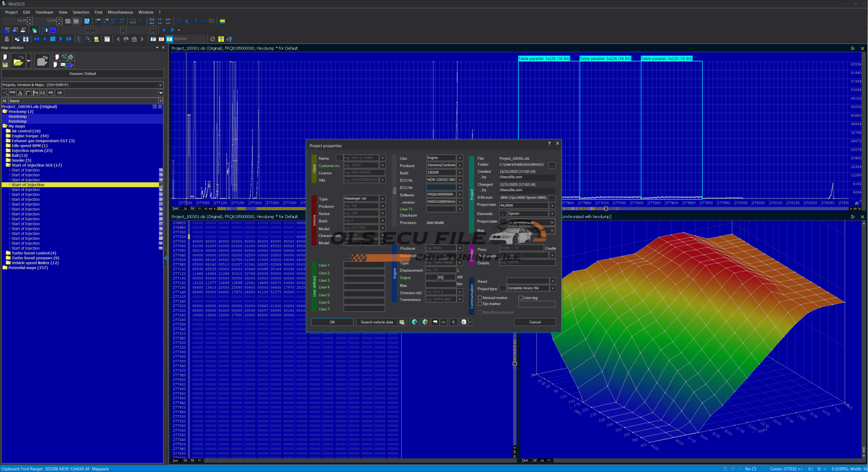Screen dimensions: 868x472
Task: Open the Hardware menu
Action: pos(44,12)
